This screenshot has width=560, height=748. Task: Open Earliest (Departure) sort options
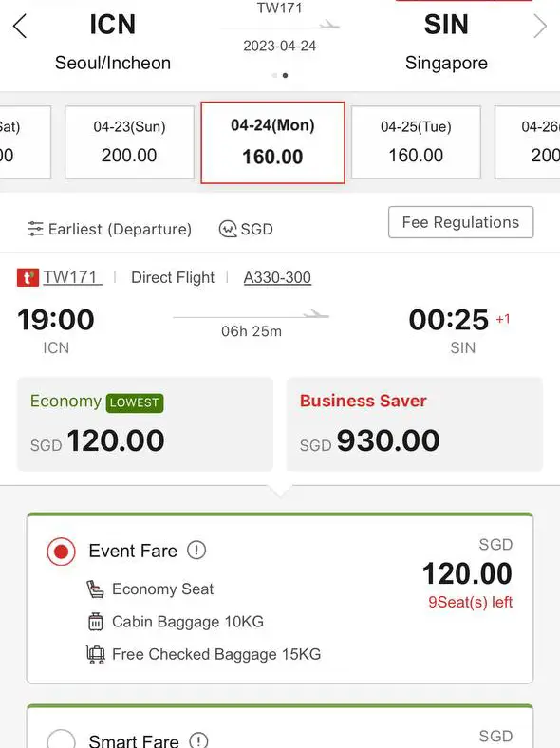[x=109, y=229]
